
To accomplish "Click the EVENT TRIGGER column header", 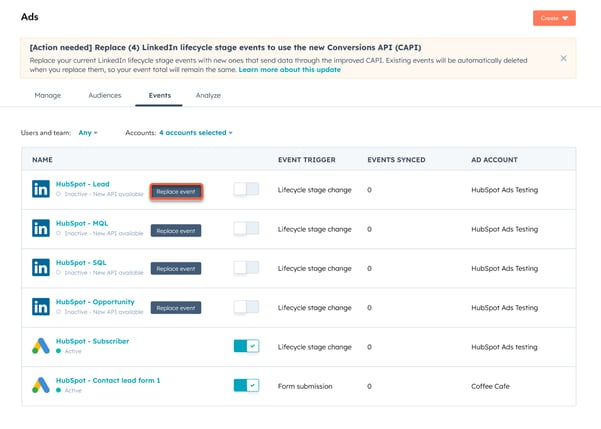I will pos(307,160).
